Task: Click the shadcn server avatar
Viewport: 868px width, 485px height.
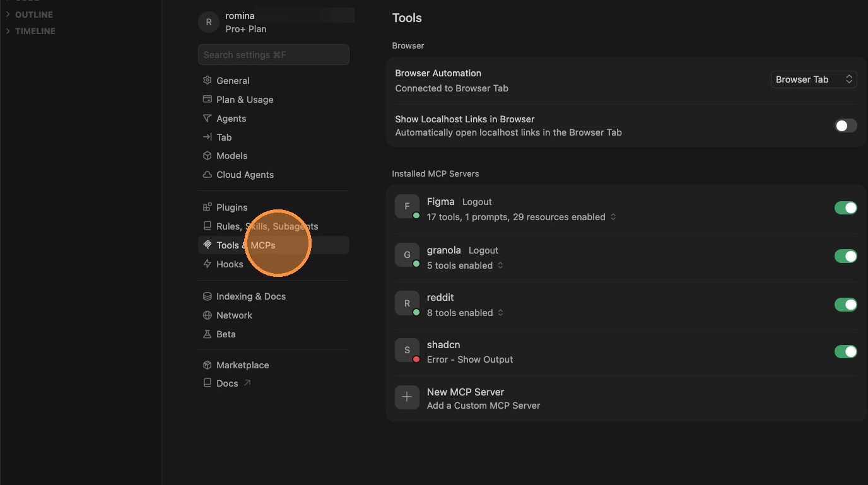Action: pos(407,350)
